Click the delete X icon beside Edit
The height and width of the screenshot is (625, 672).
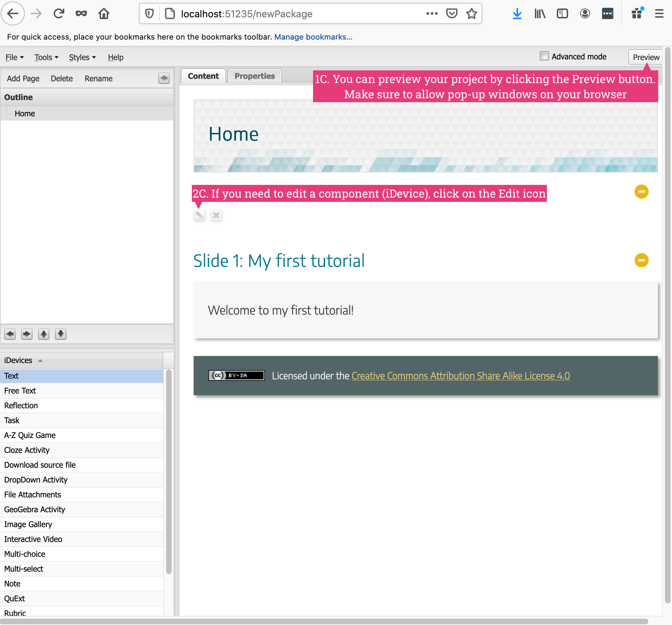(x=216, y=215)
